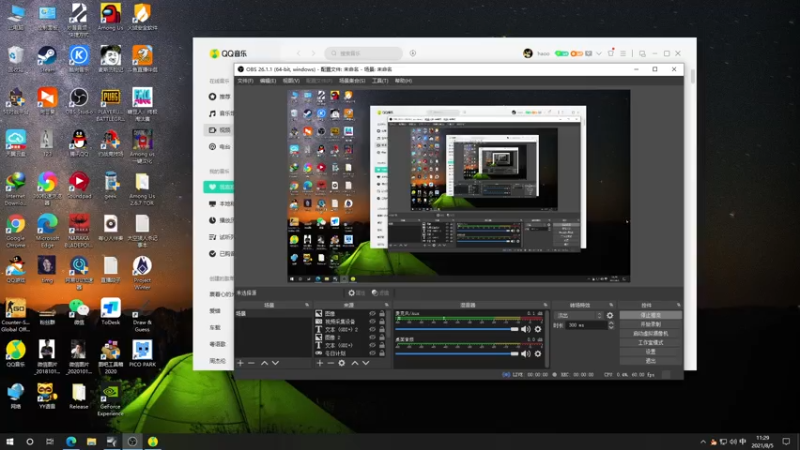Click the 设置 button in OBS controls
This screenshot has width=800, height=450.
[651, 352]
